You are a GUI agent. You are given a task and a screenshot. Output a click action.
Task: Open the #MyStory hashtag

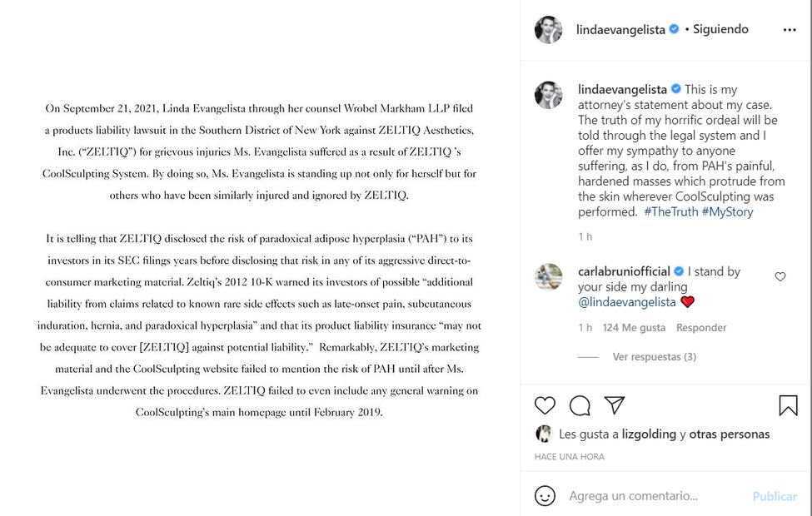coord(727,212)
